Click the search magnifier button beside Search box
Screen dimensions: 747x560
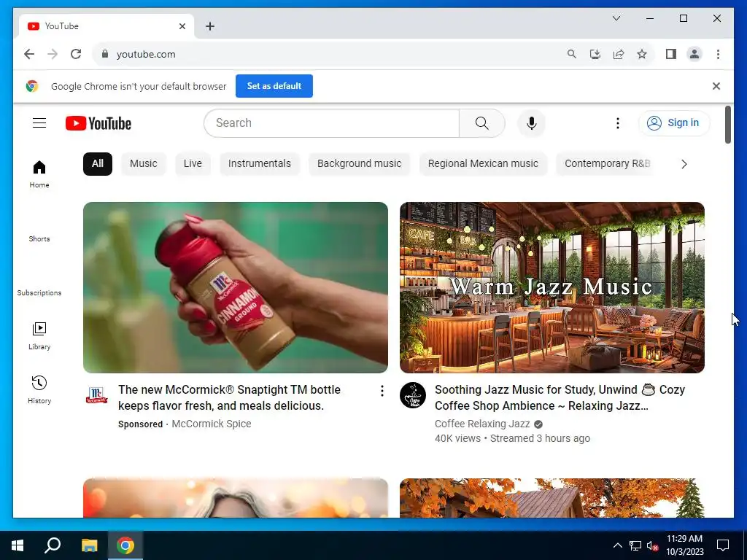[481, 122]
